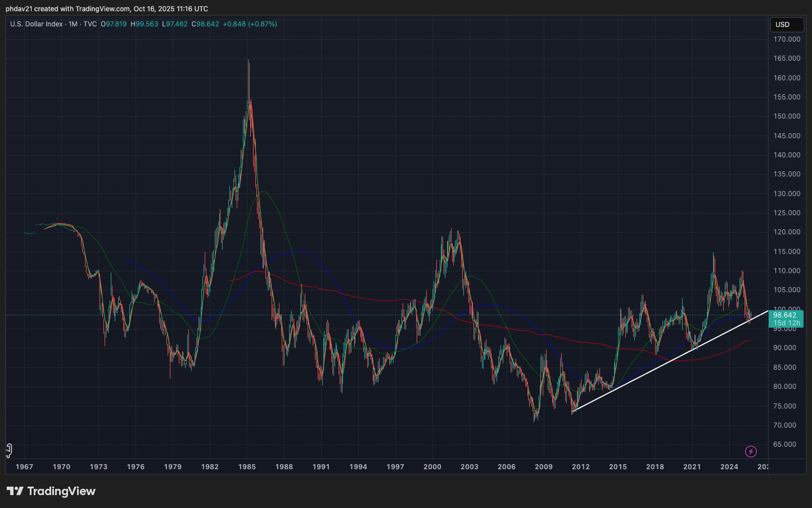The image size is (812, 508).
Task: Click the +0.848 (+0.87%) change value
Action: click(x=250, y=24)
